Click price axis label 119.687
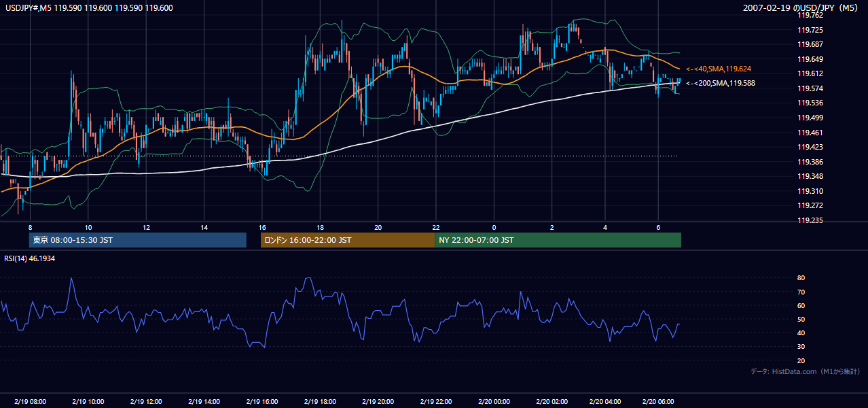 coord(810,44)
